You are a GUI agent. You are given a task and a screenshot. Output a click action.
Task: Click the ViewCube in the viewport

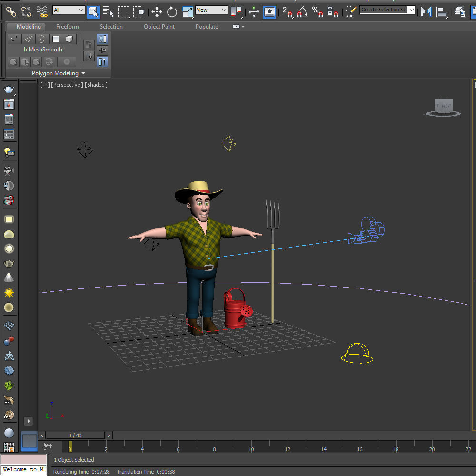[443, 107]
